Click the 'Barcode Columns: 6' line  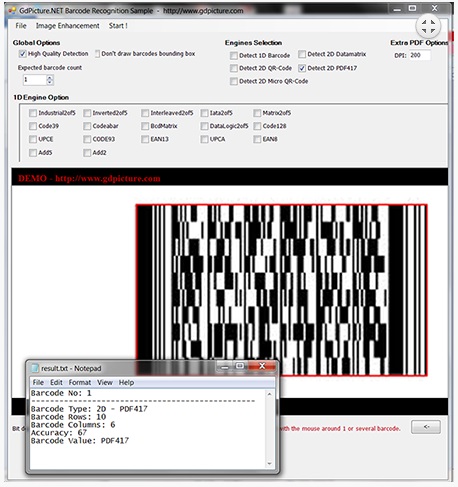pos(73,425)
